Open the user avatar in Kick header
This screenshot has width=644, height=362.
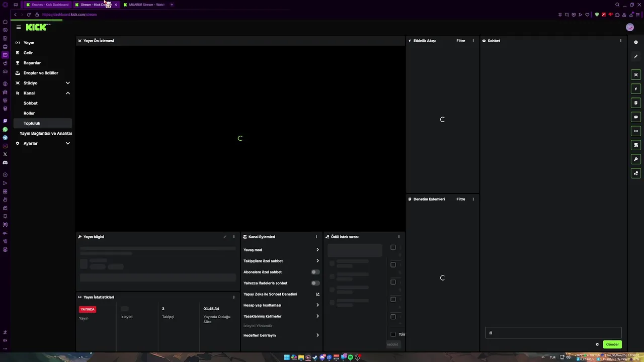click(x=629, y=27)
